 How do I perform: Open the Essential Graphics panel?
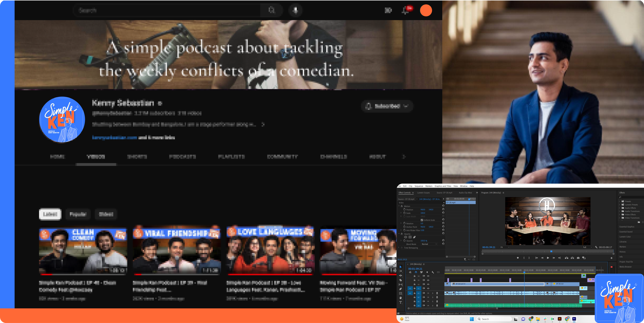coord(627,227)
